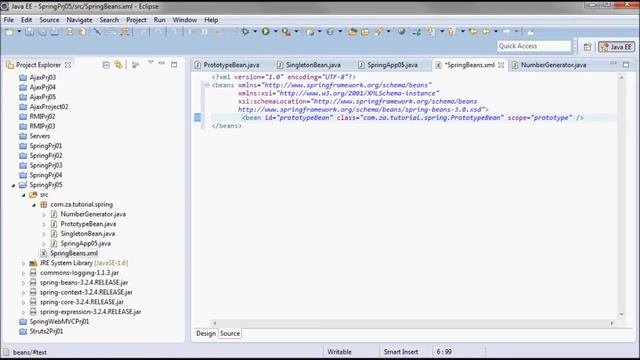This screenshot has height=360, width=640.
Task: Click the Print toolbar icon
Action: click(x=54, y=31)
